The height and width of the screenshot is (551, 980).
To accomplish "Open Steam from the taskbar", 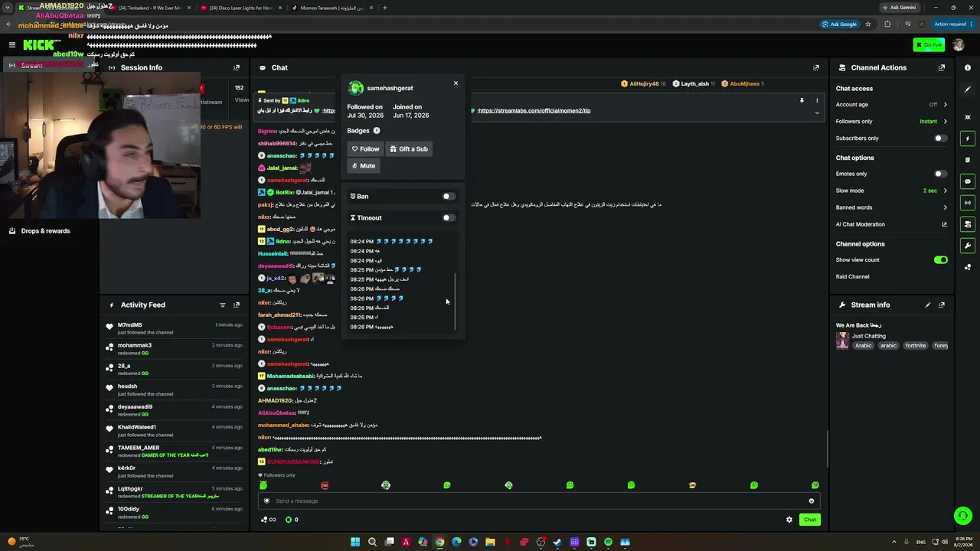I will click(557, 542).
